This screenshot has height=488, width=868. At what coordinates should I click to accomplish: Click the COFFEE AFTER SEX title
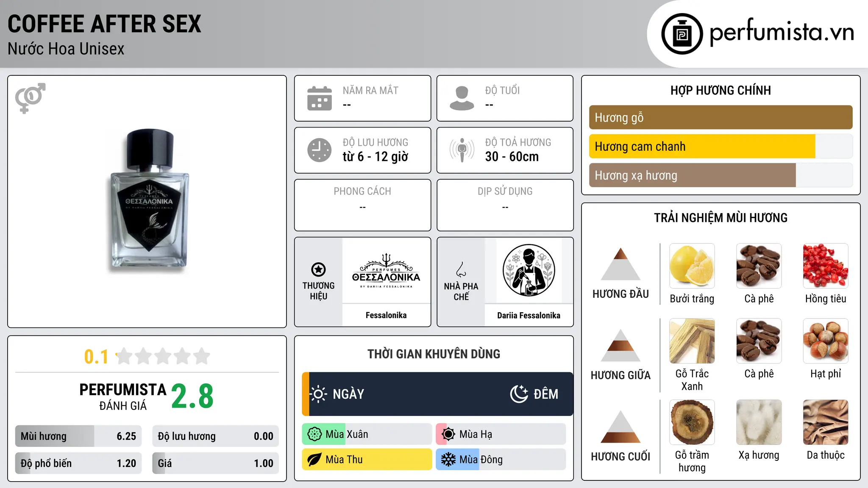pyautogui.click(x=104, y=24)
